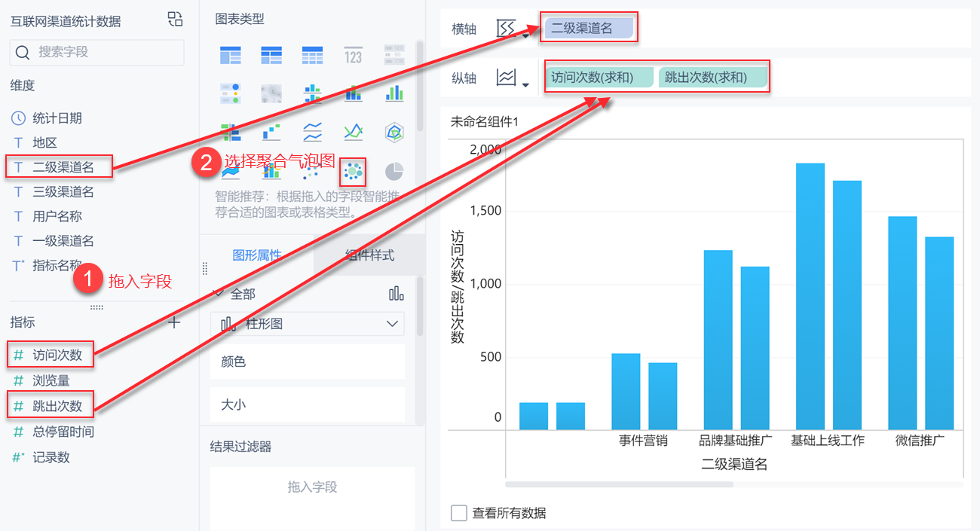This screenshot has height=531, width=980.
Task: Select the group table chart type
Action: [x=231, y=54]
